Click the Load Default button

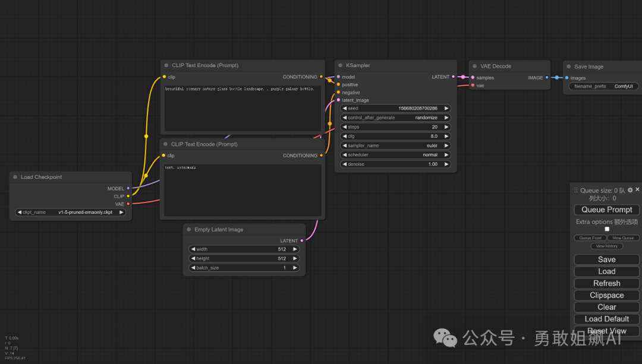606,319
